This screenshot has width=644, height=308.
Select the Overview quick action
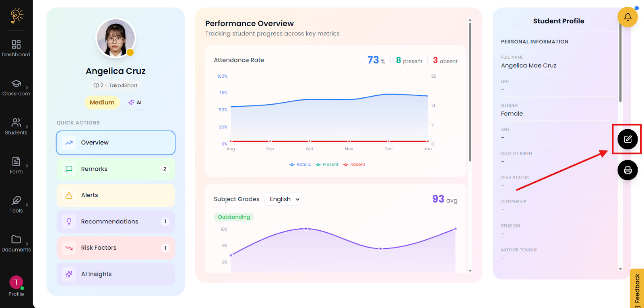click(116, 143)
